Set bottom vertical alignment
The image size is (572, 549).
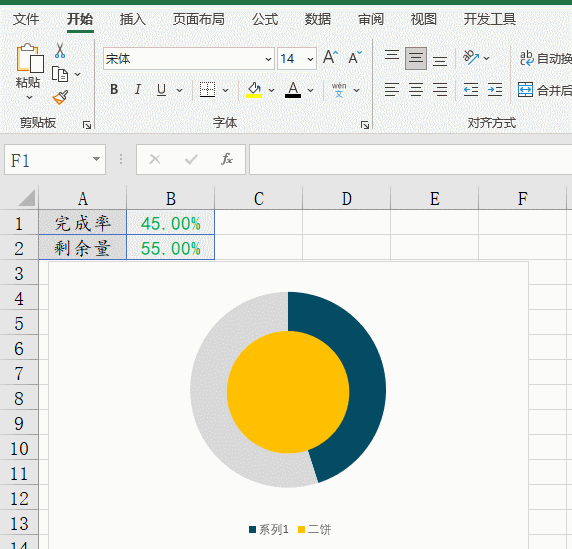(440, 61)
